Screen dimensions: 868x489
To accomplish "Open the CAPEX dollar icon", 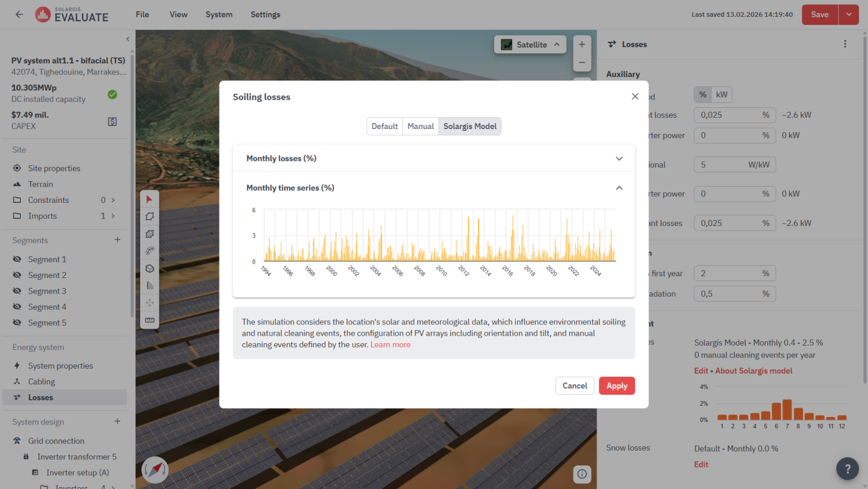I will [x=112, y=122].
